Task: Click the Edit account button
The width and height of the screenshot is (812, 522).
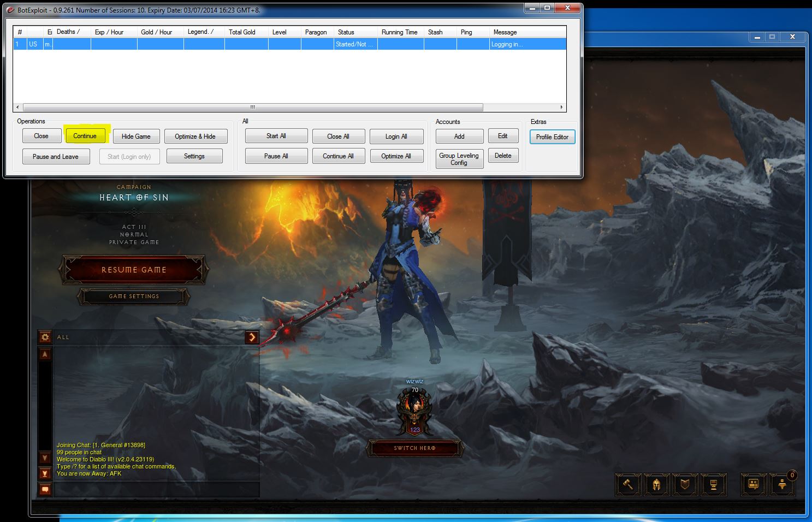Action: (x=503, y=136)
